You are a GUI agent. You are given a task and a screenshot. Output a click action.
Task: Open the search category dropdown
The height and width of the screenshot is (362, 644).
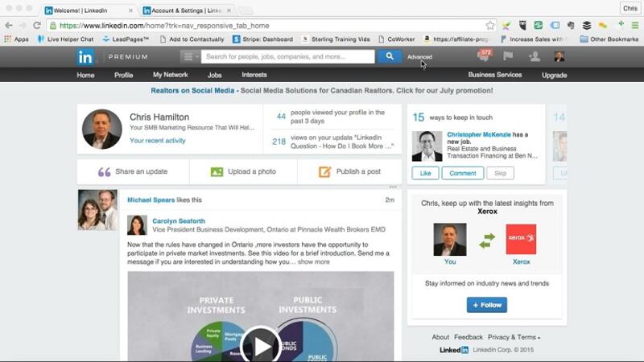(x=190, y=56)
